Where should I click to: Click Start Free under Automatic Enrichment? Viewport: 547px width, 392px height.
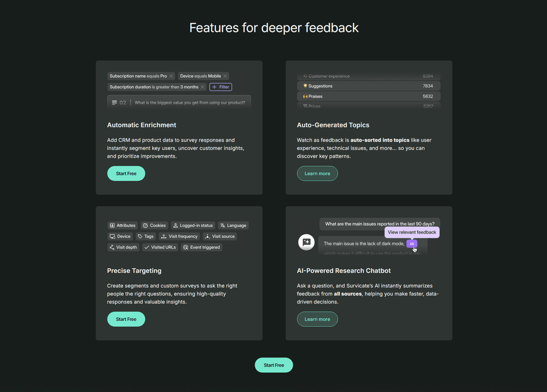click(x=126, y=173)
